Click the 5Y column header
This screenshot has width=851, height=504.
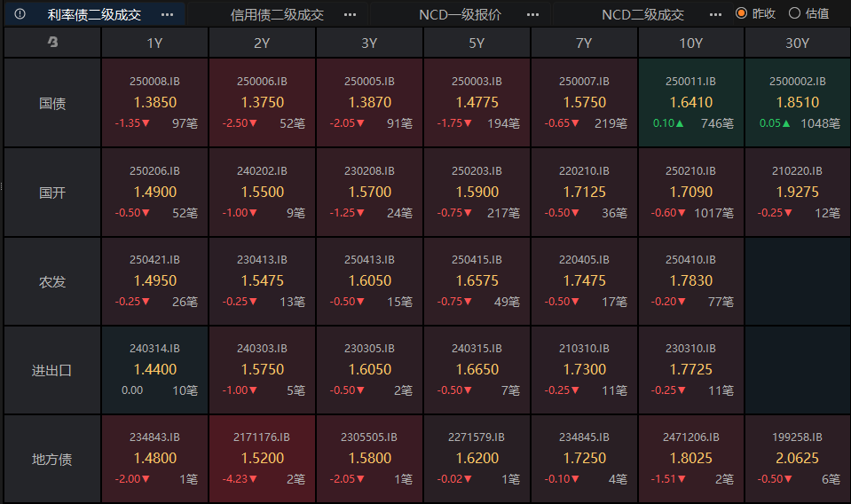click(477, 43)
